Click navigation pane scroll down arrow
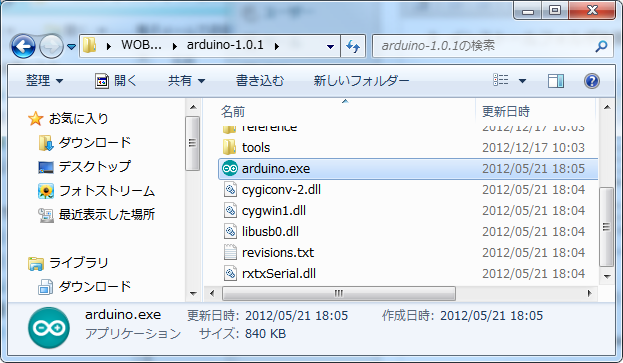 193,294
